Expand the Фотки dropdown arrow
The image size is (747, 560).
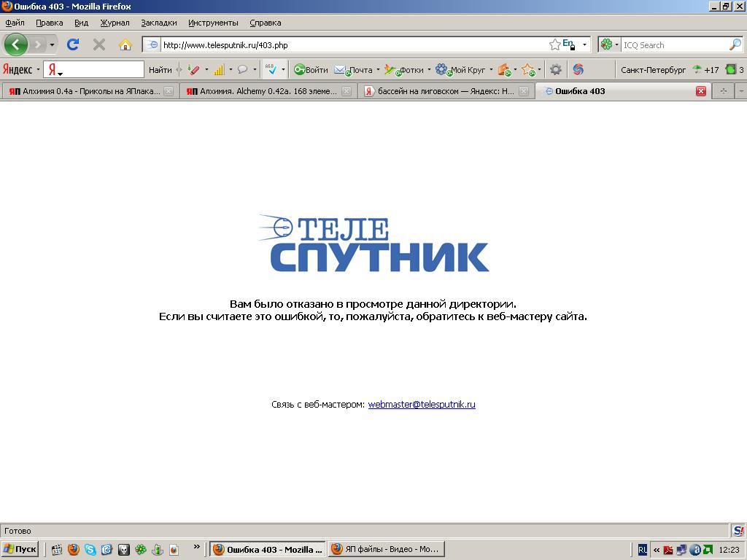tap(429, 70)
